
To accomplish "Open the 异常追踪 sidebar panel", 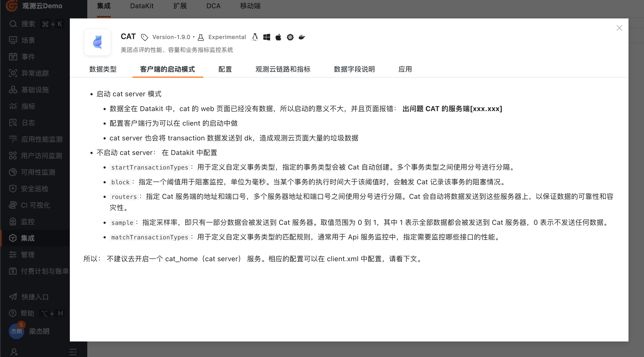I will click(35, 73).
